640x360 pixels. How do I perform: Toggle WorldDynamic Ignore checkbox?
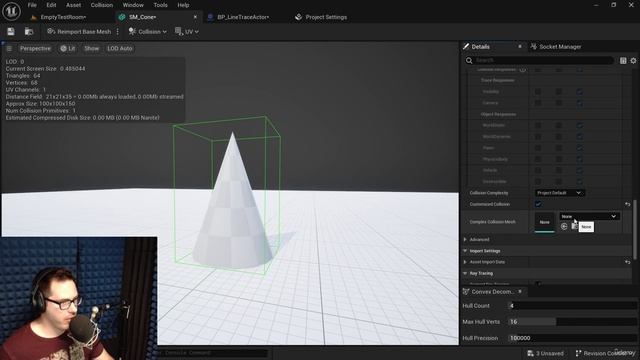[538, 137]
